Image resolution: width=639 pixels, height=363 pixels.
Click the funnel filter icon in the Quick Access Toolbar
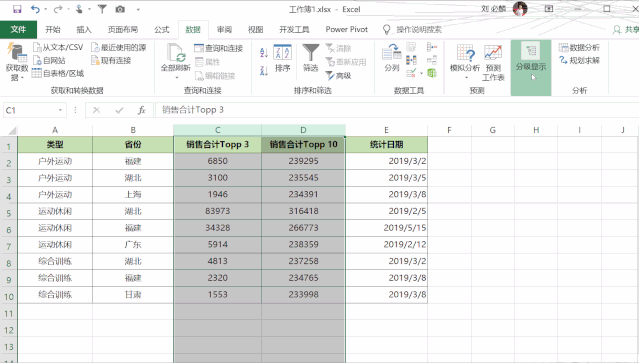(102, 9)
